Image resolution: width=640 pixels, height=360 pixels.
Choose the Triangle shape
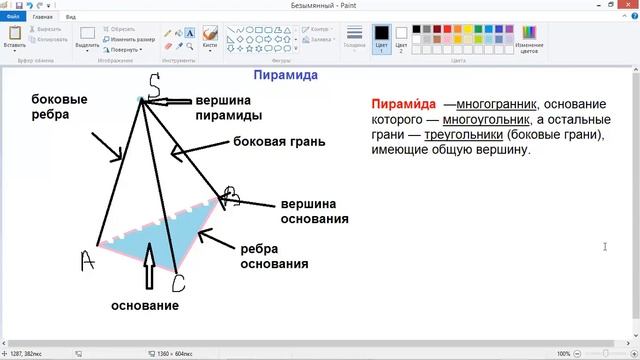pos(287,30)
